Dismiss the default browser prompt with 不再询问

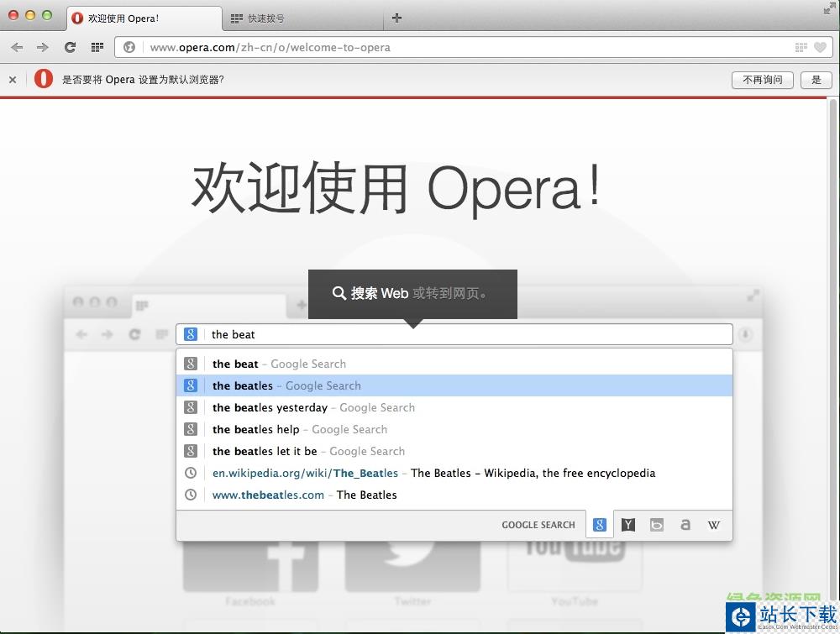762,80
